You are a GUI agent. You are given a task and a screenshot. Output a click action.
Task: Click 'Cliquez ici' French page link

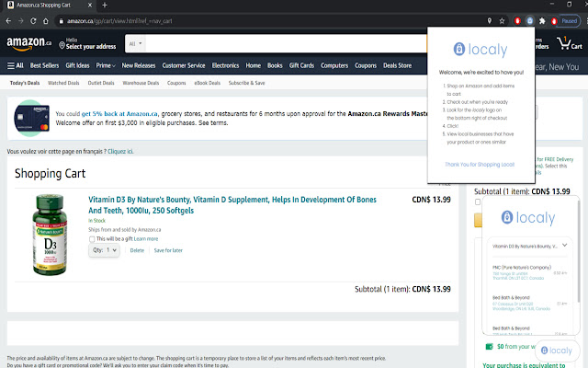pos(120,152)
